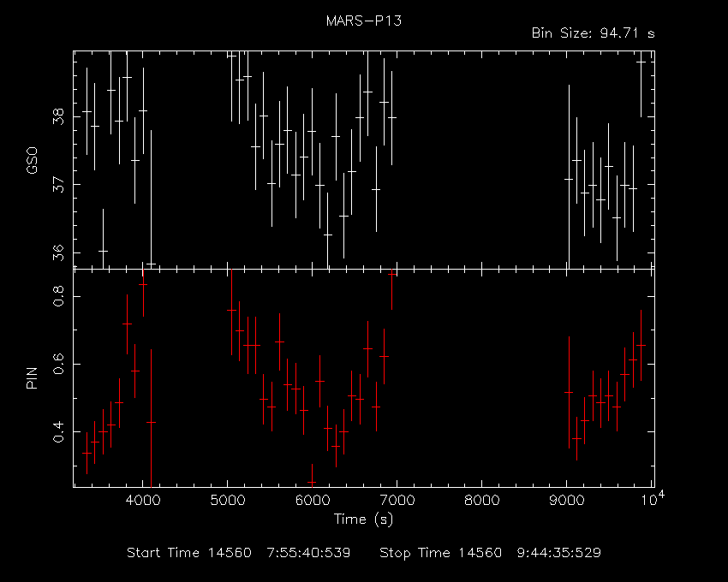
Task: Click the PIN axis value 0.6
Action: click(x=58, y=364)
